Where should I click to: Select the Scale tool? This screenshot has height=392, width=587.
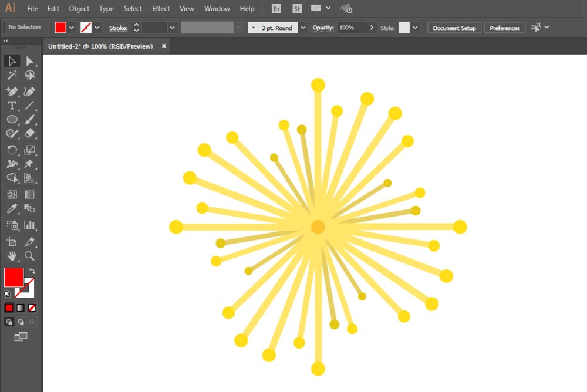pos(29,150)
